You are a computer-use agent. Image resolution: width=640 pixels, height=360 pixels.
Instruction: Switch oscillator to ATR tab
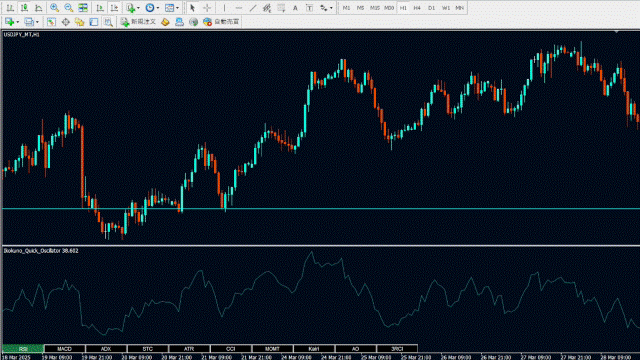click(189, 349)
